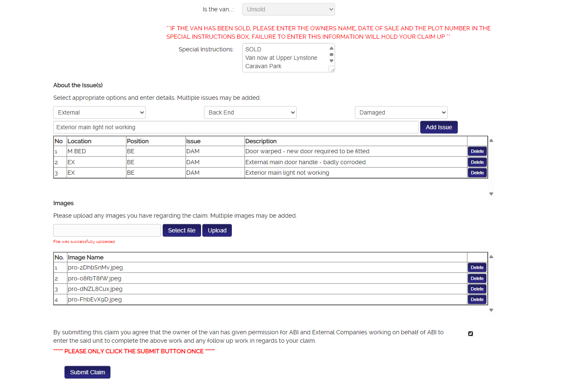Click the Submit Claim button
Image resolution: width=588 pixels, height=384 pixels.
point(87,372)
